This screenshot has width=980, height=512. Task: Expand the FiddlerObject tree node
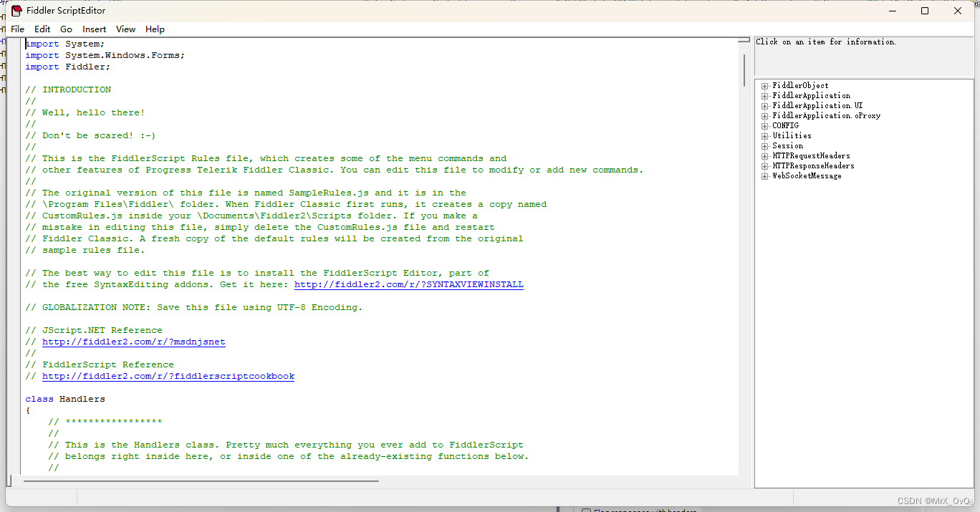765,86
